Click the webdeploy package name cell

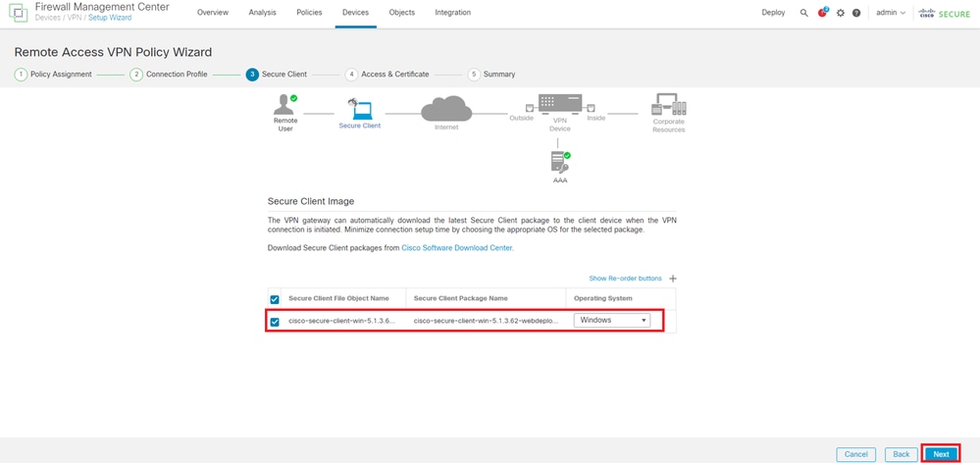(485, 321)
